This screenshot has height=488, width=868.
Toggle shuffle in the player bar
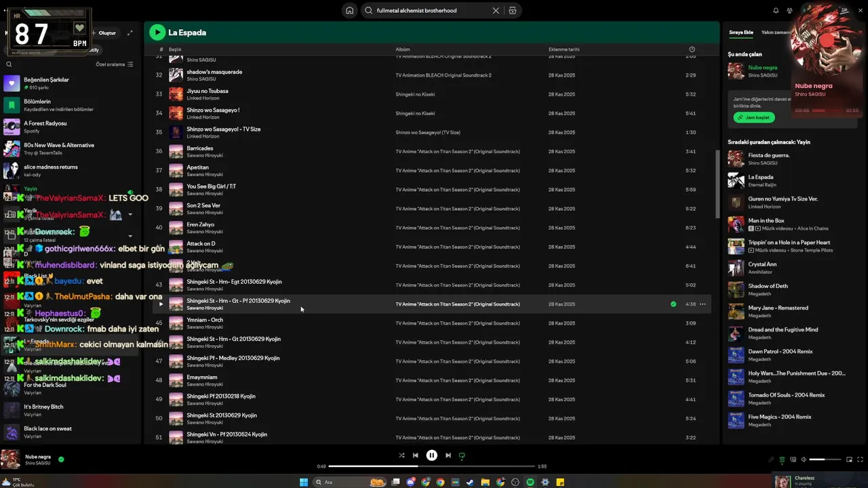[x=401, y=455]
